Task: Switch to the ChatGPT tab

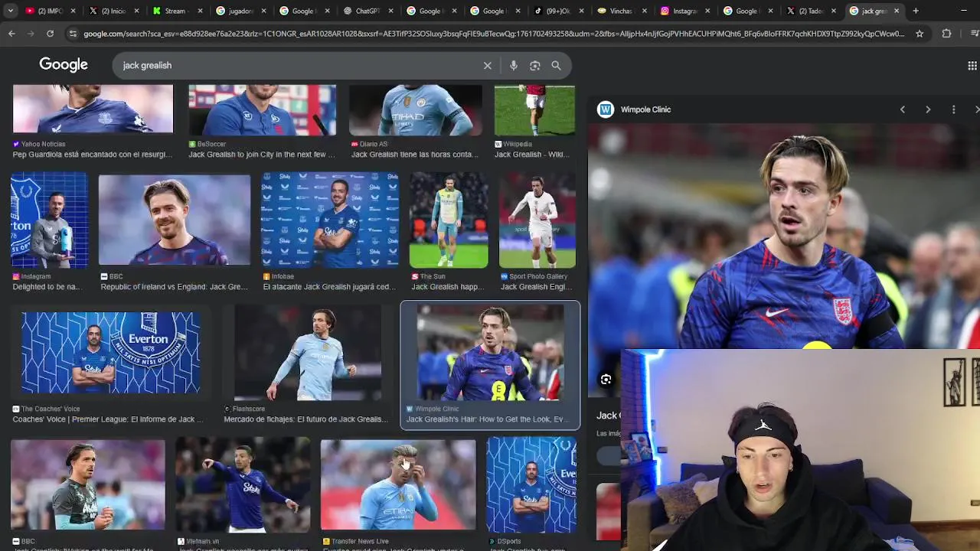Action: 368,11
